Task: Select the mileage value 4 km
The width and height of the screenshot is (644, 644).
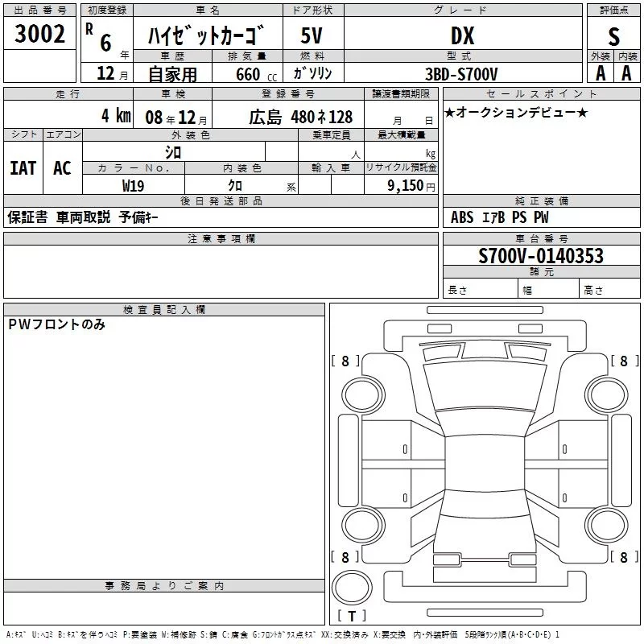Action: pos(116,115)
